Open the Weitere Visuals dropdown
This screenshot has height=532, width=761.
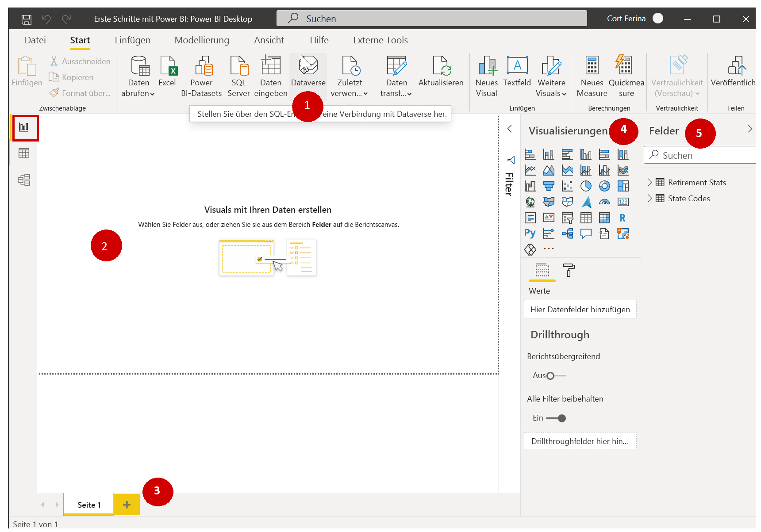551,76
